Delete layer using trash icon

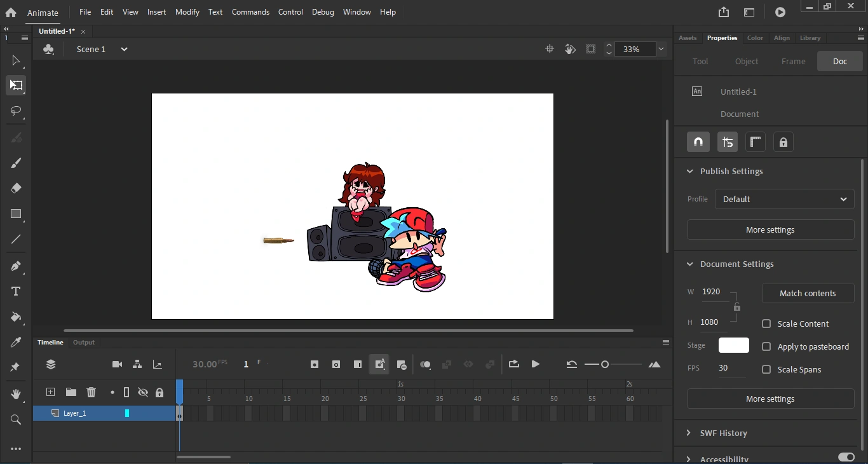[x=91, y=392]
